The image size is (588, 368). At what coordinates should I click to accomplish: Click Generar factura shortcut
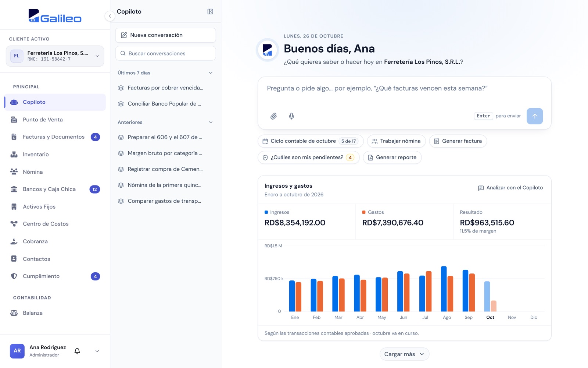click(458, 141)
